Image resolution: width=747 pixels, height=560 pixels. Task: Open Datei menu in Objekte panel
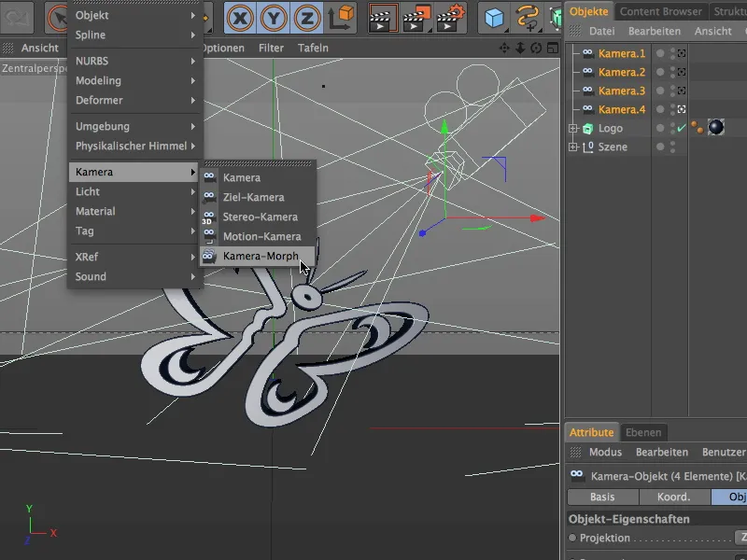pyautogui.click(x=601, y=31)
